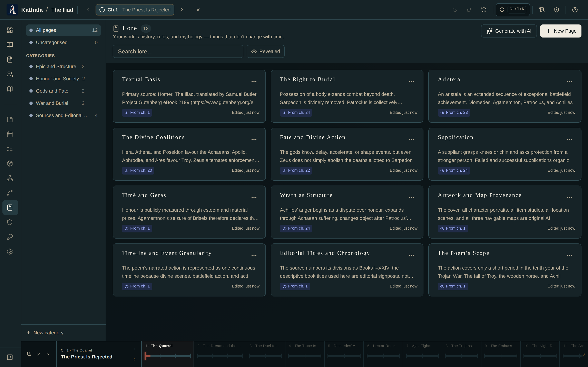The width and height of the screenshot is (588, 367).
Task: Open the help question mark icon
Action: pos(575,10)
